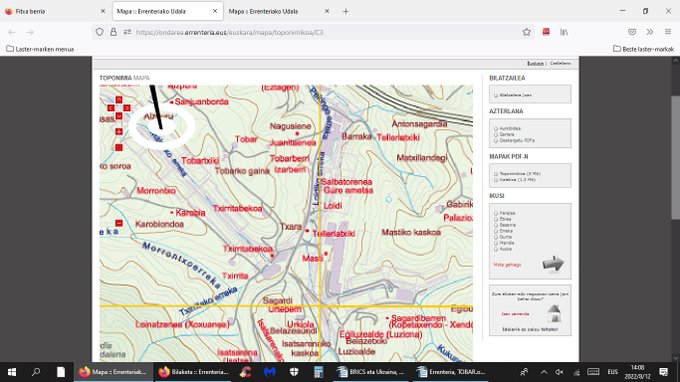Open the site permissions icon in address bar
680x382 pixels.
pos(127,32)
